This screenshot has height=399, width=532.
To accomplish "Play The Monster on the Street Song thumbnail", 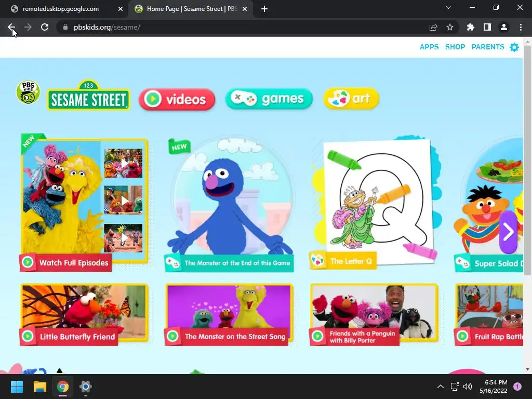I will 229,312.
